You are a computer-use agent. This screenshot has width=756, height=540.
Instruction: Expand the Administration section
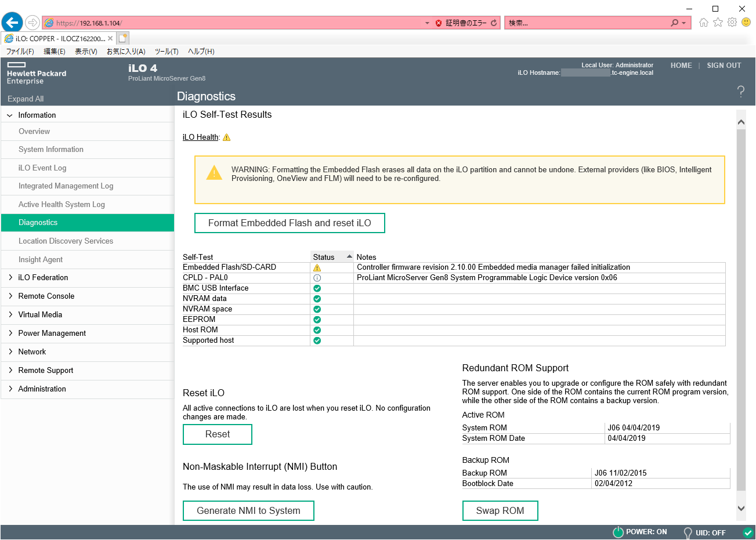click(x=10, y=389)
